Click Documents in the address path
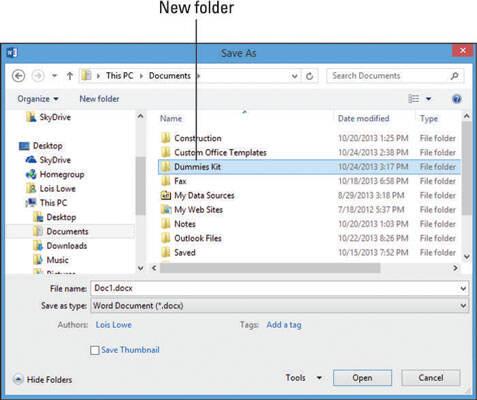The width and height of the screenshot is (477, 400). 170,76
